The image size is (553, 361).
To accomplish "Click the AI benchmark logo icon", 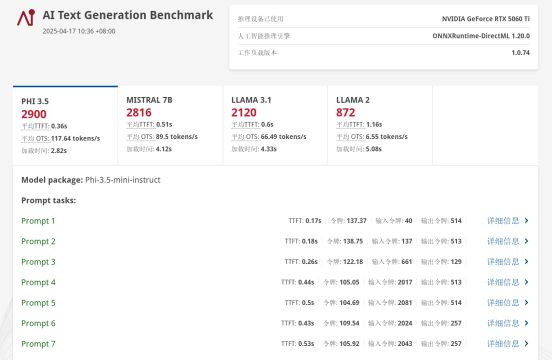I will tap(26, 17).
